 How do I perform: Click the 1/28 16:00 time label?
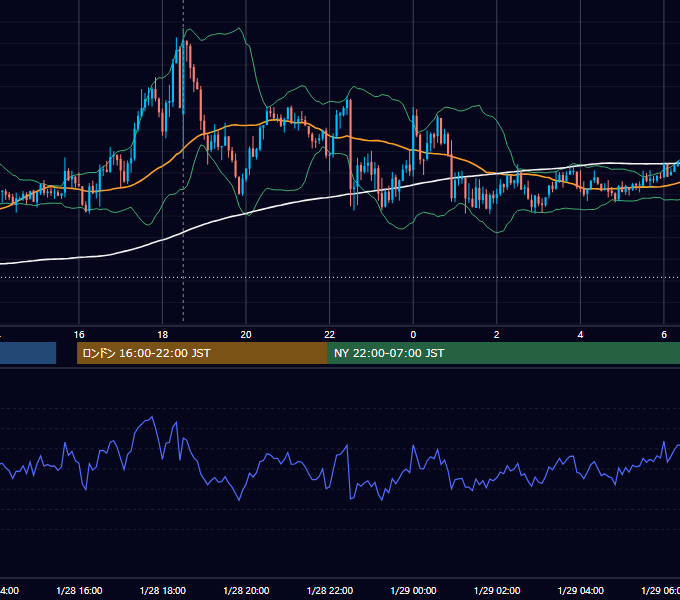(x=79, y=590)
